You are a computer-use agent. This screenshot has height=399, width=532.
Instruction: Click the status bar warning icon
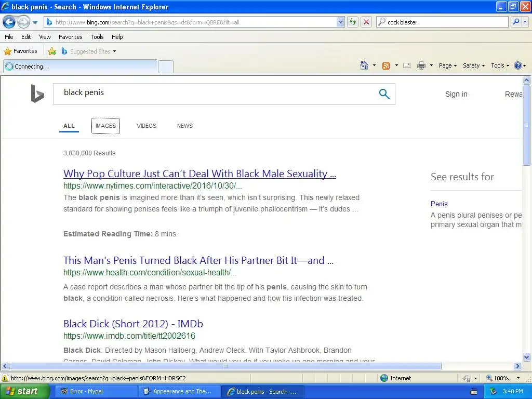[5, 378]
